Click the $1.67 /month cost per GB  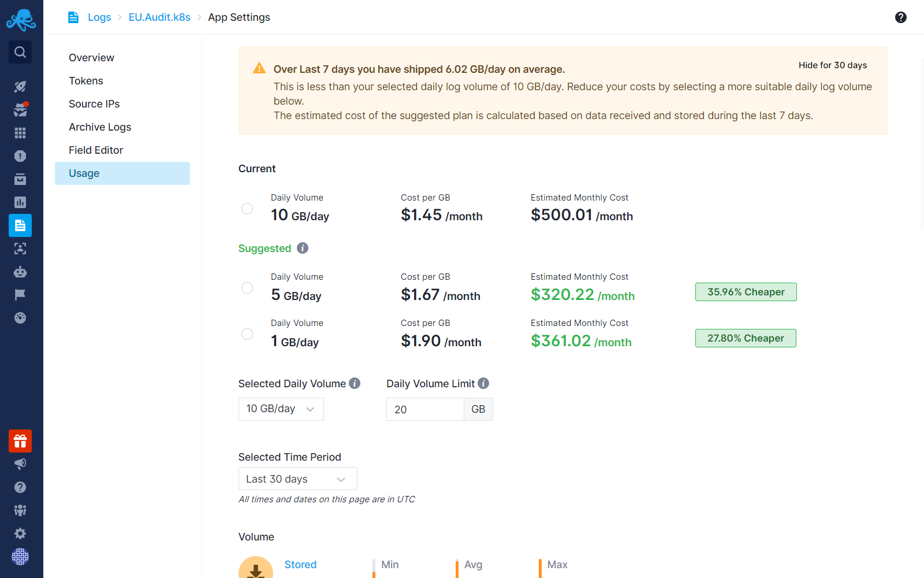pyautogui.click(x=441, y=295)
